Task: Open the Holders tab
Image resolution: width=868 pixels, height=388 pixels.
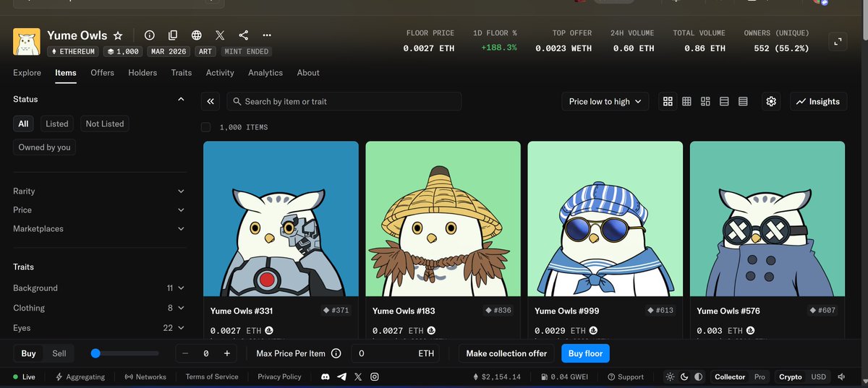Action: [x=142, y=73]
